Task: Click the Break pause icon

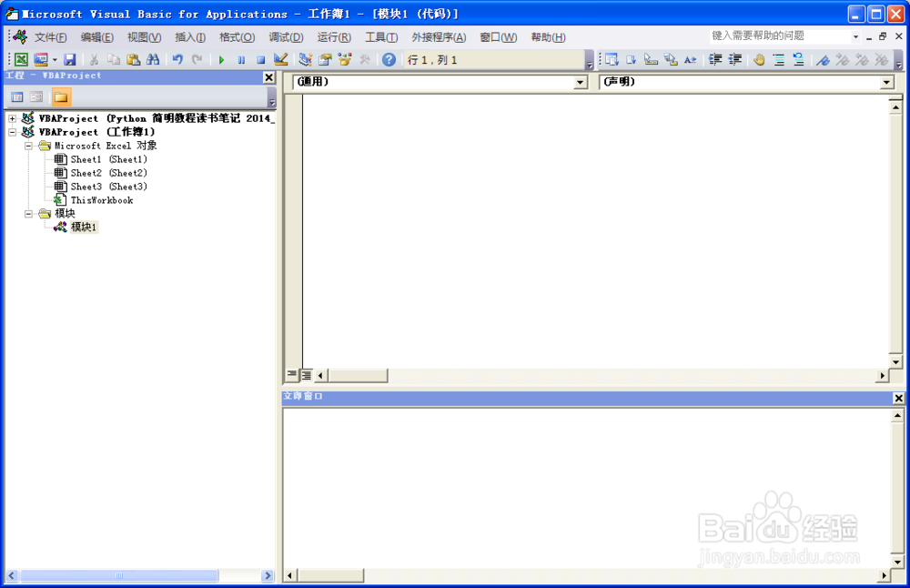Action: pyautogui.click(x=241, y=59)
